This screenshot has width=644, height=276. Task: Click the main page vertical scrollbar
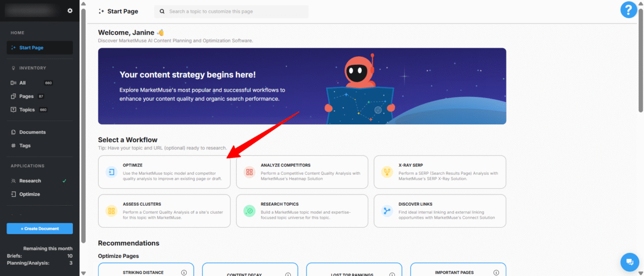641,59
